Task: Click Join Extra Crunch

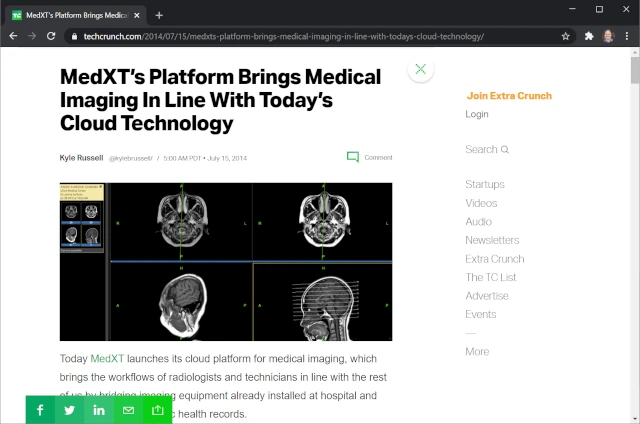Action: tap(509, 96)
